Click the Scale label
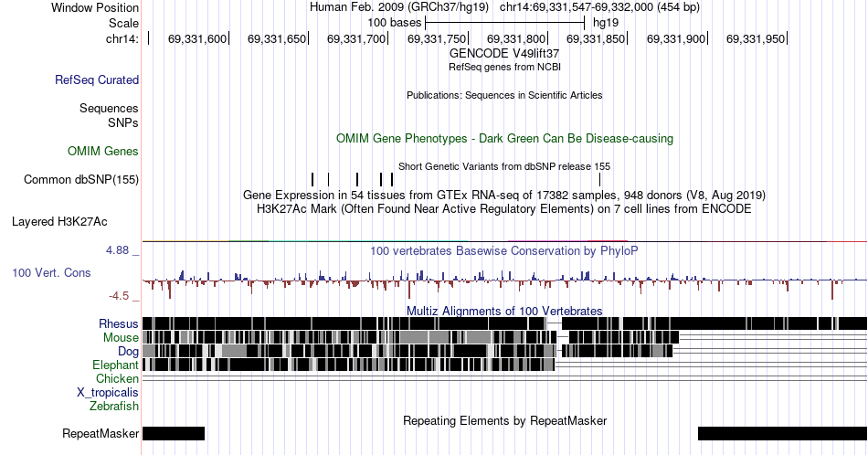 124,23
